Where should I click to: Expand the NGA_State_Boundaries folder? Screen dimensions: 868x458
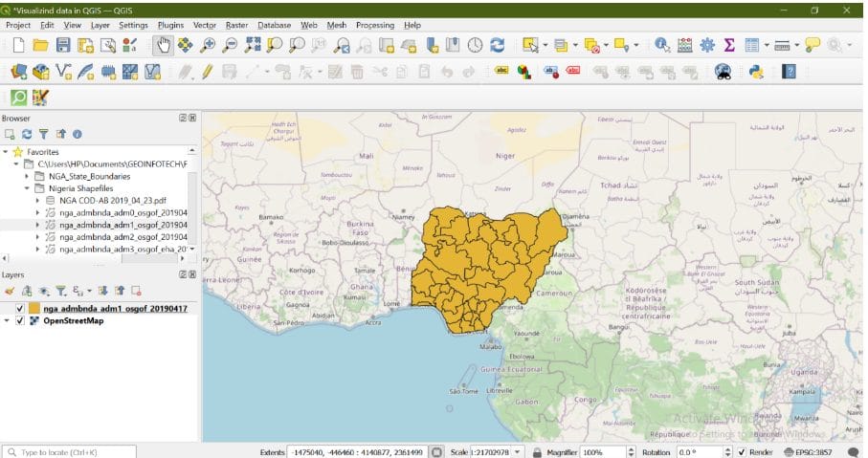(27, 177)
